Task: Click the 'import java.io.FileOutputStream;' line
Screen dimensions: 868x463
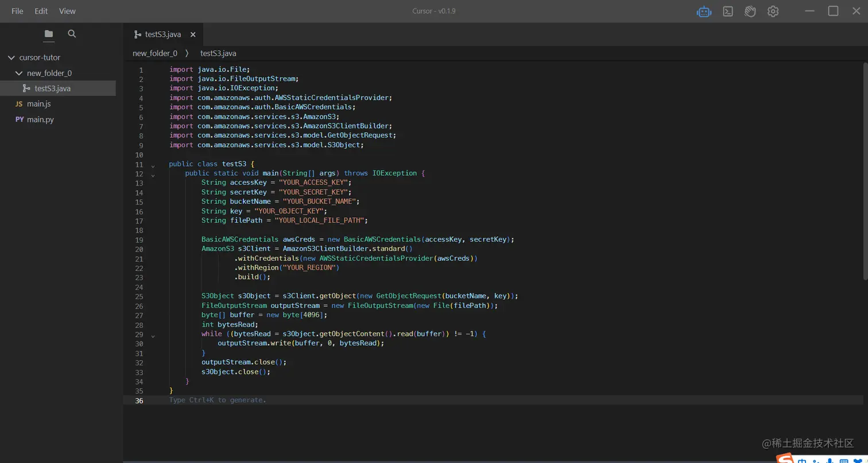Action: tap(234, 79)
